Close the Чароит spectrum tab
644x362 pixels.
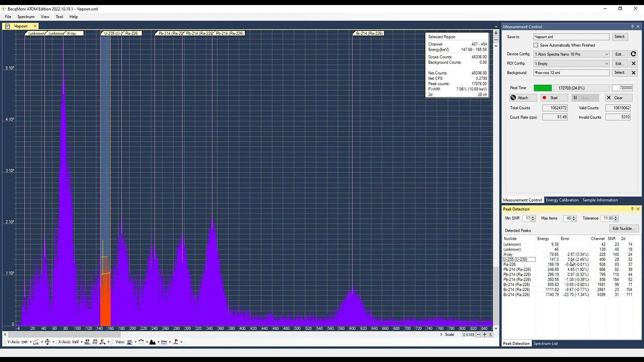click(35, 26)
